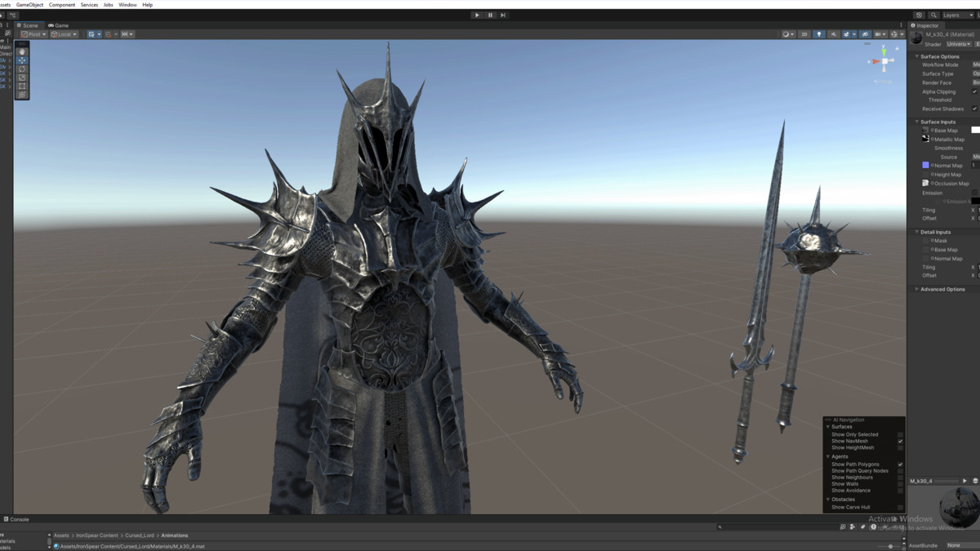Open the Jobs menu

[x=108, y=5]
